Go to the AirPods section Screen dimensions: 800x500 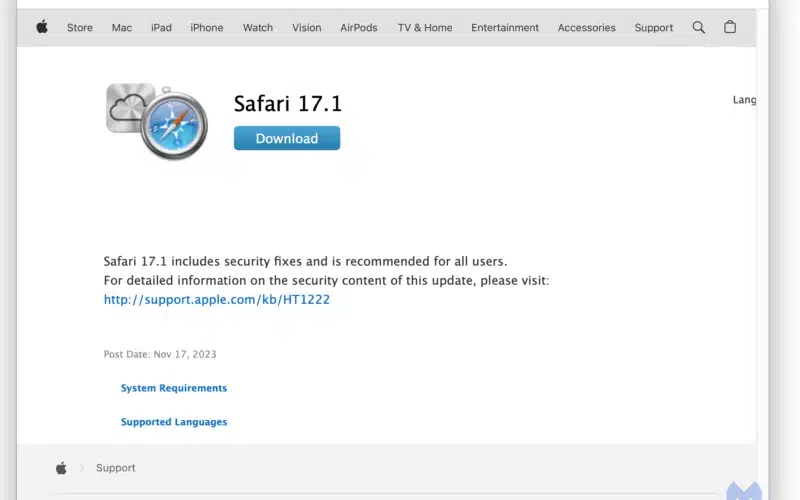[x=359, y=28]
